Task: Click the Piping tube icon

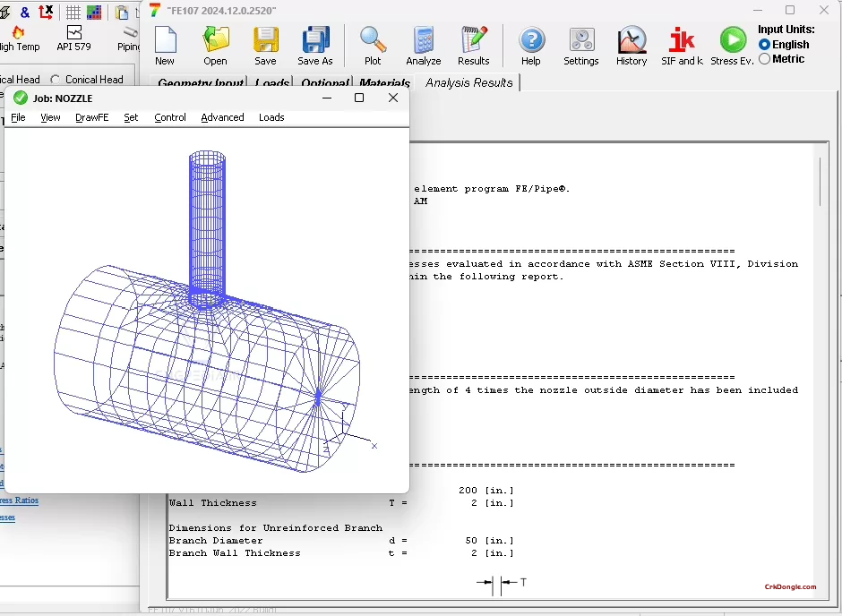Action: pyautogui.click(x=131, y=32)
